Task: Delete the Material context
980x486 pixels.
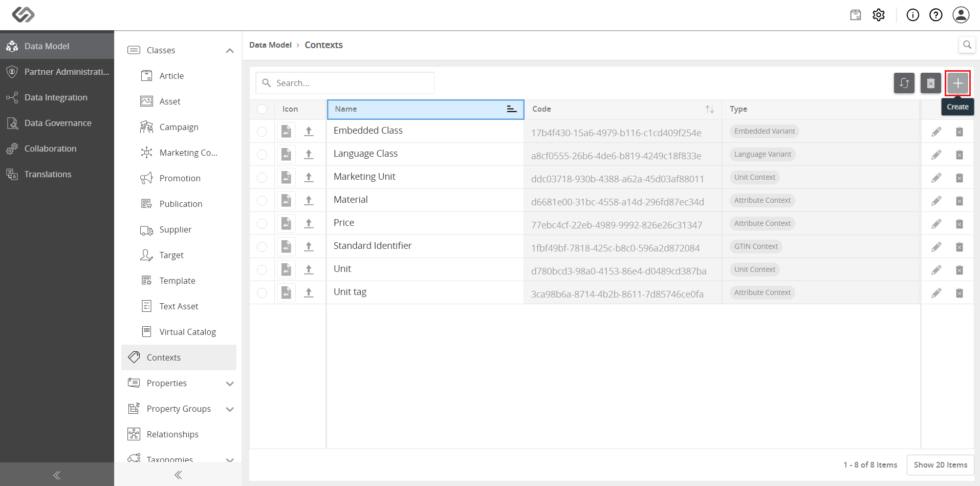Action: (960, 201)
